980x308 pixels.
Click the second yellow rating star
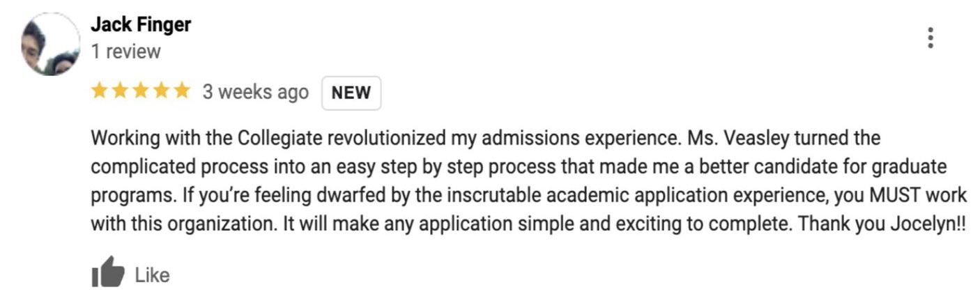coord(121,91)
